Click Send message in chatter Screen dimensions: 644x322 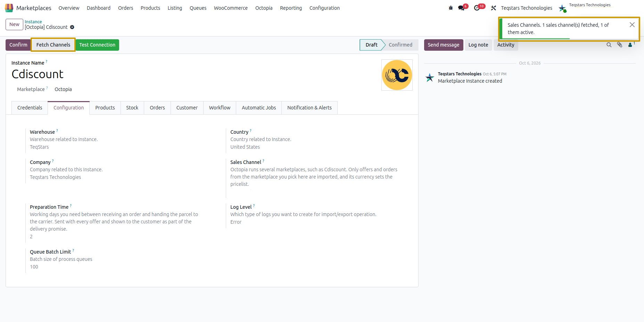[444, 45]
